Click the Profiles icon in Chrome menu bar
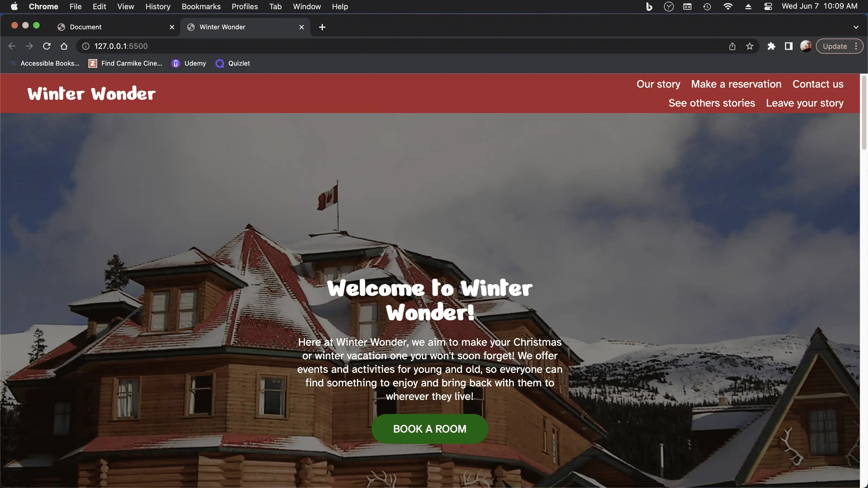The image size is (868, 488). [244, 7]
